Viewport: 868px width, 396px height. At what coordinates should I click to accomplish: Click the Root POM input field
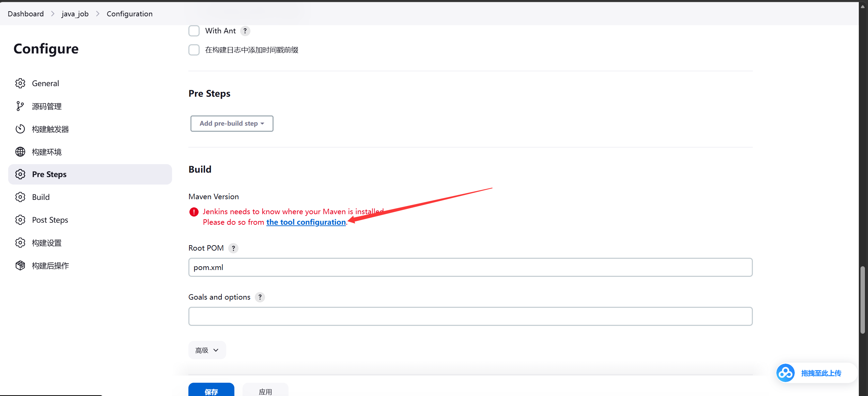(x=470, y=267)
